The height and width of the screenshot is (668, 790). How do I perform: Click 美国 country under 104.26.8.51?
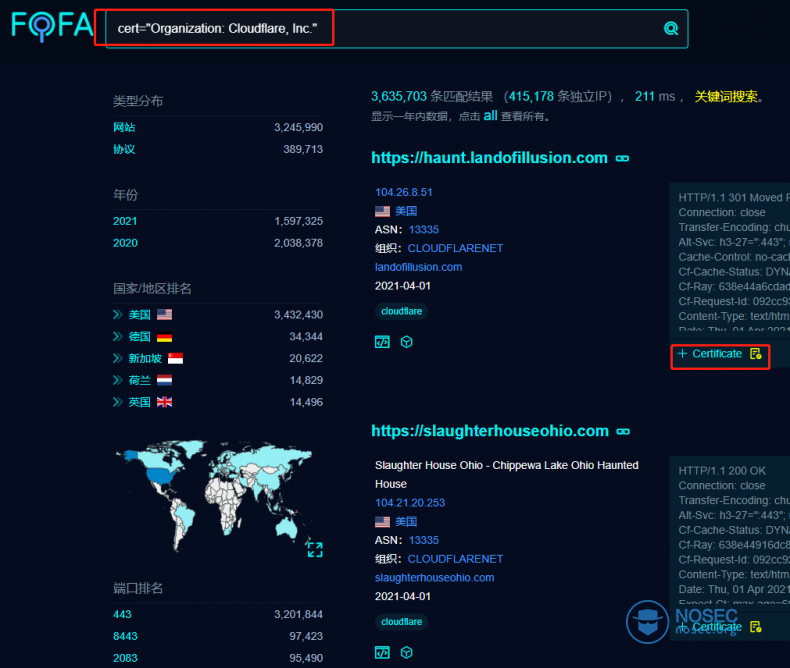click(x=406, y=211)
